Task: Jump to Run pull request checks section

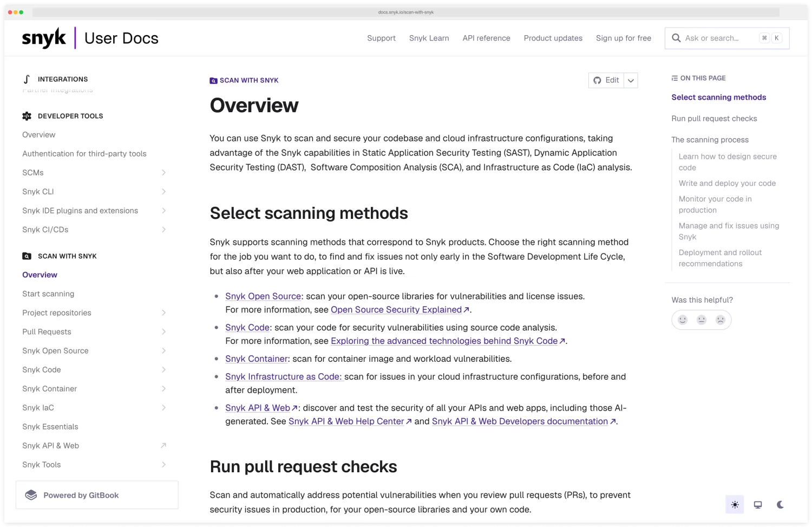Action: (x=714, y=119)
